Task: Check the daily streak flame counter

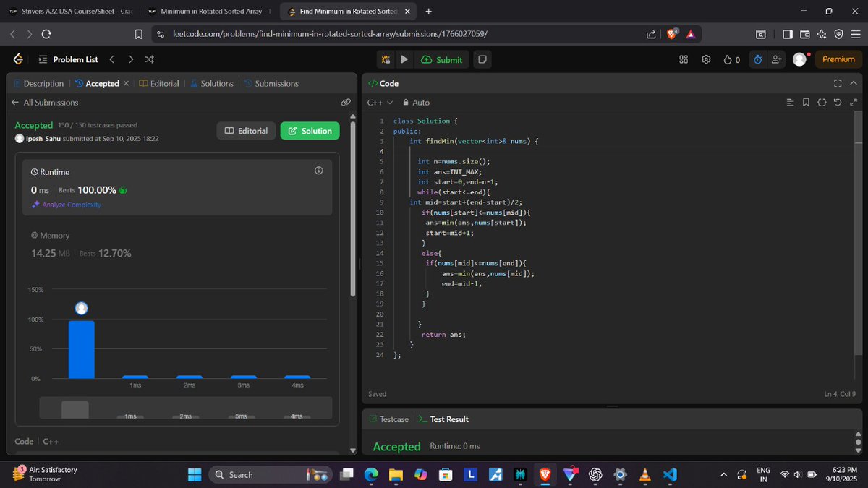Action: click(731, 60)
